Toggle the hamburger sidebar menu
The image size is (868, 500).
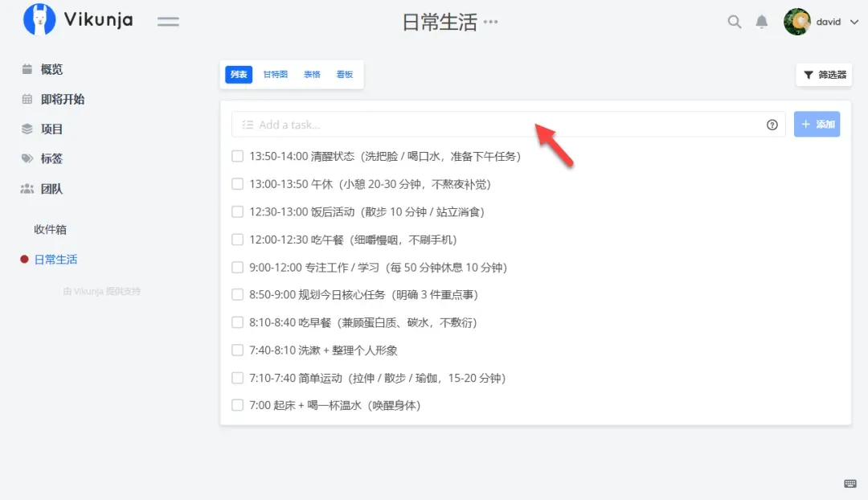(168, 22)
